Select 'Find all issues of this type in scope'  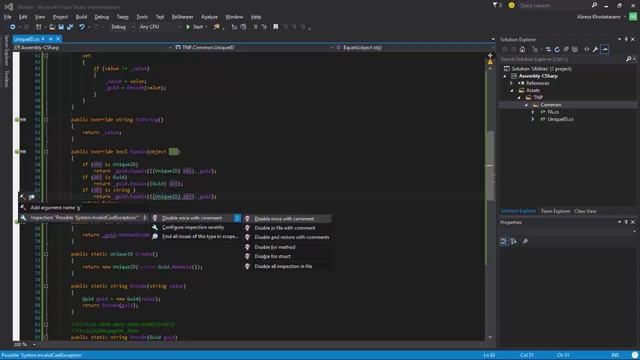click(x=200, y=236)
